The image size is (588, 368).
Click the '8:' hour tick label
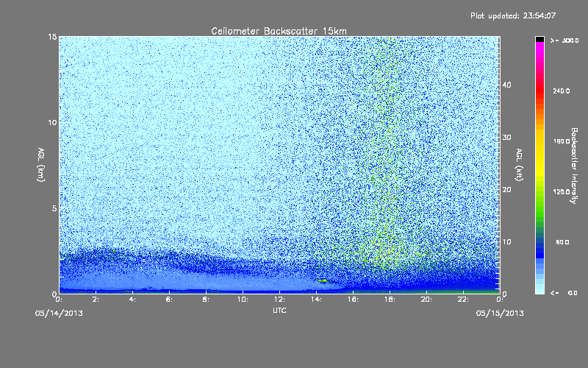206,300
